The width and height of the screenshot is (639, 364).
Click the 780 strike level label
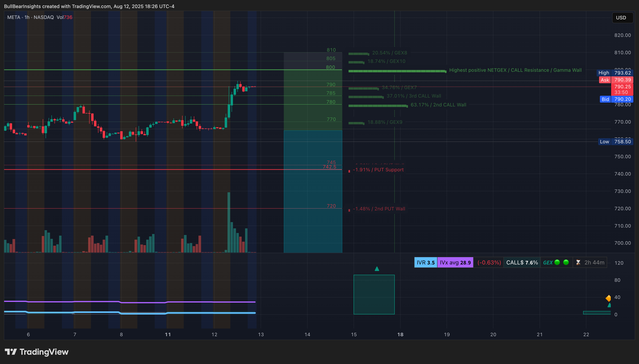(x=331, y=102)
